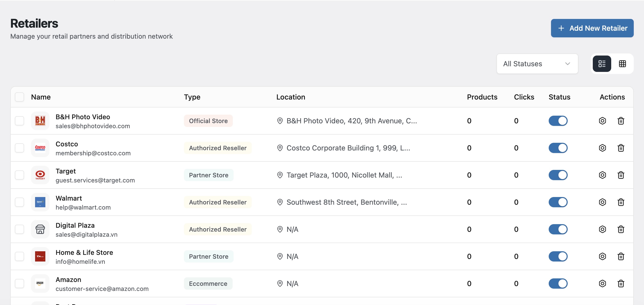Click the location pin next to Target Plaza address
Viewport: 644px width, 305px height.
coord(280,175)
